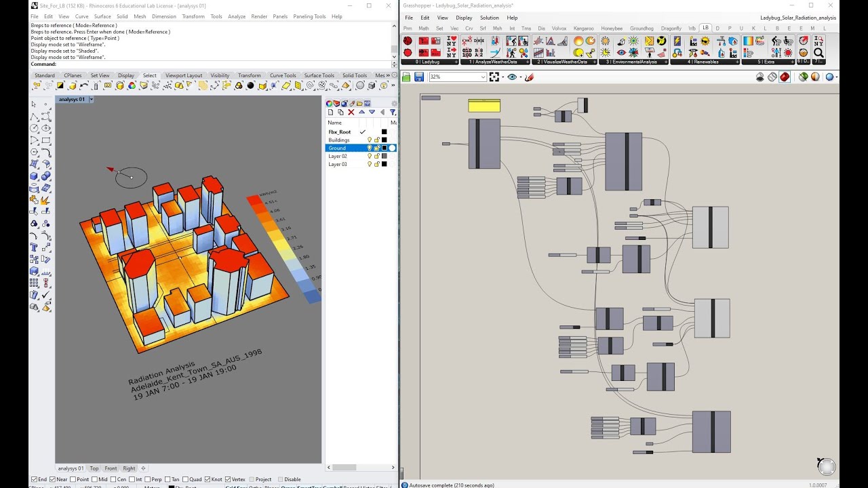
Task: Click layer filter funnel icon
Action: tap(393, 112)
